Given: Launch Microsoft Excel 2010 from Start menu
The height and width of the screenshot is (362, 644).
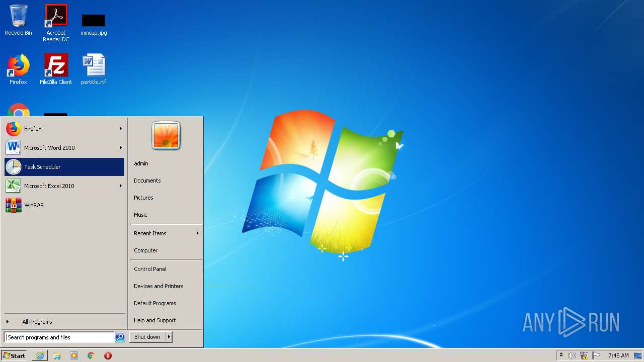Looking at the screenshot, I should [64, 186].
